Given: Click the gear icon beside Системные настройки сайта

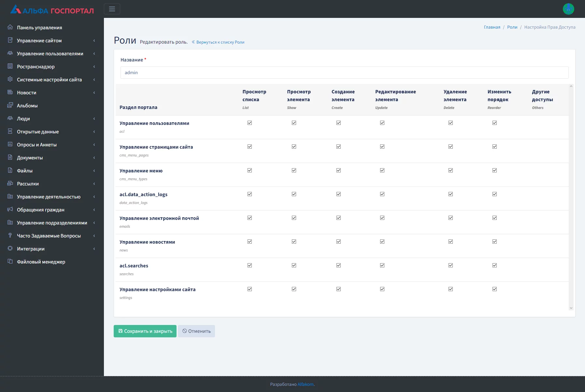Looking at the screenshot, I should [10, 79].
